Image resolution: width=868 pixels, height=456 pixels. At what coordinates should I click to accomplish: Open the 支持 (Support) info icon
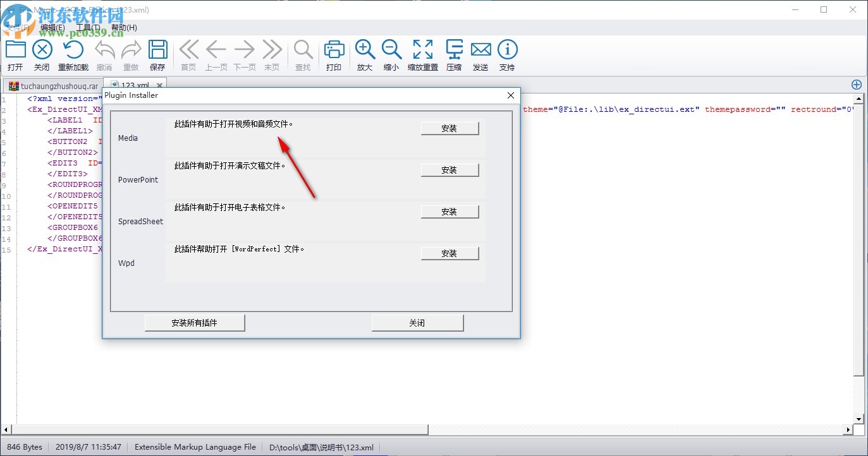(x=507, y=50)
